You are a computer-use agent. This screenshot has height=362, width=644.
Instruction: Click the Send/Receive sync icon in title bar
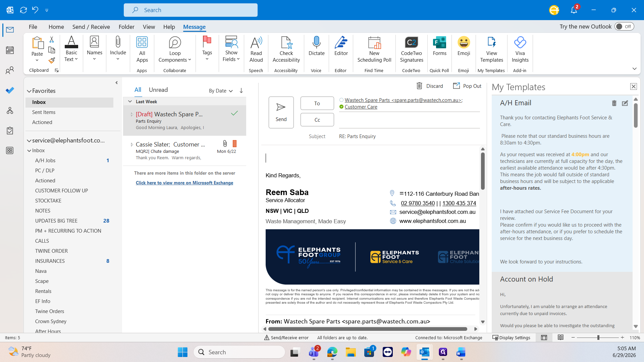(23, 10)
